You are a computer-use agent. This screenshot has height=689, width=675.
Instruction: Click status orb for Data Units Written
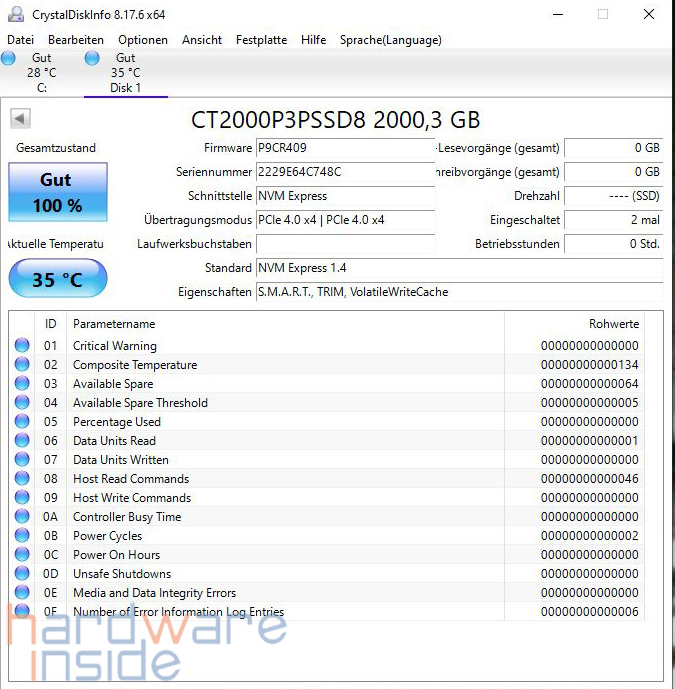[x=22, y=459]
